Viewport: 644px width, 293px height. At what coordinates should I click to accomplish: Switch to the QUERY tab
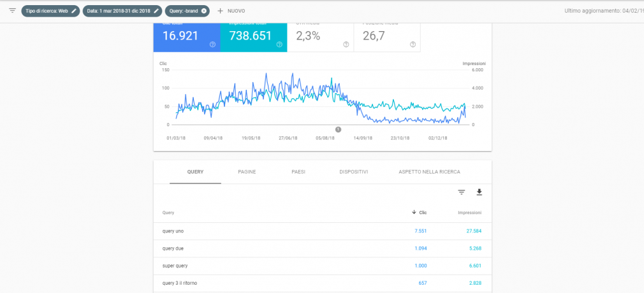click(195, 172)
